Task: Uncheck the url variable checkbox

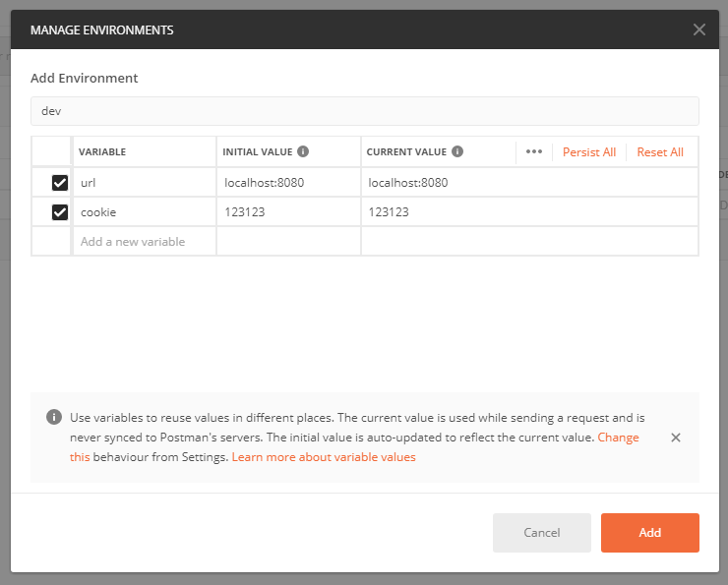Action: click(x=60, y=183)
